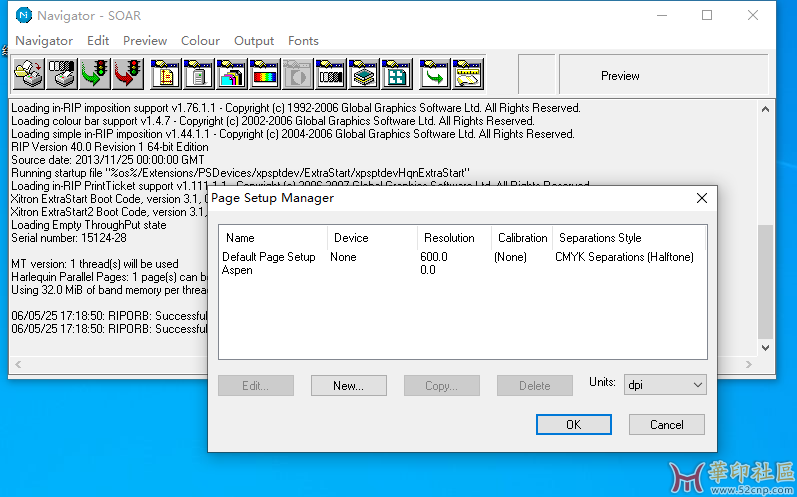Open Page Setup Manager page-layout icon
This screenshot has height=497, width=797.
pyautogui.click(x=165, y=74)
